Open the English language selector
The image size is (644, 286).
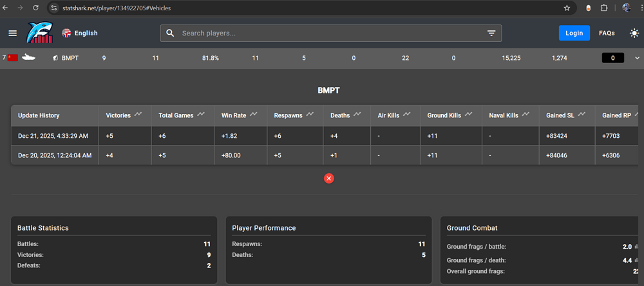[x=79, y=33]
